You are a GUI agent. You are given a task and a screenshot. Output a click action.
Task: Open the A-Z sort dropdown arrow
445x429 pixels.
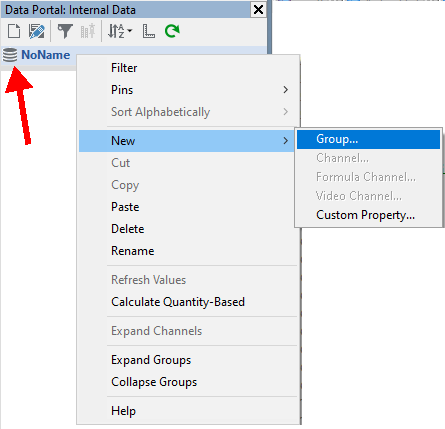tap(130, 31)
